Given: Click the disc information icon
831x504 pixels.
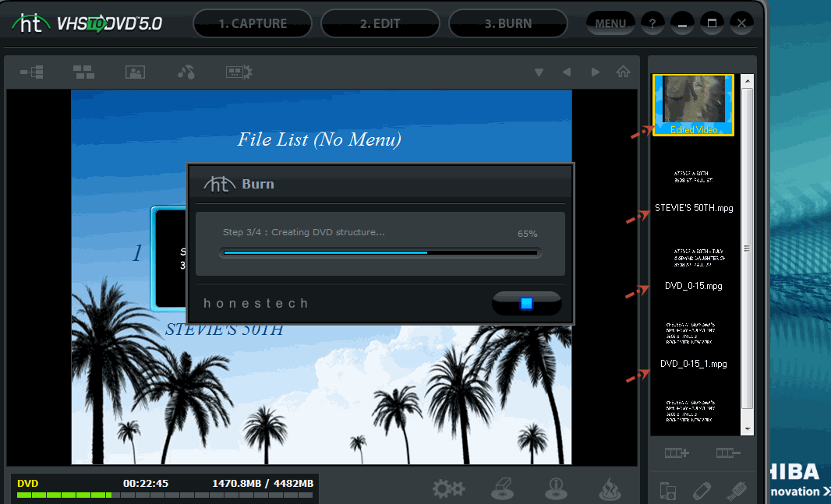Looking at the screenshot, I should pos(556,489).
